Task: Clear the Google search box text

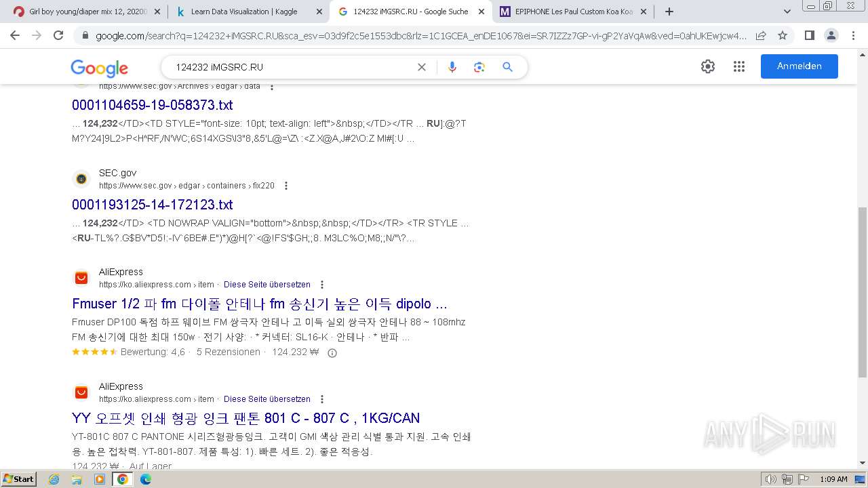Action: tap(422, 67)
